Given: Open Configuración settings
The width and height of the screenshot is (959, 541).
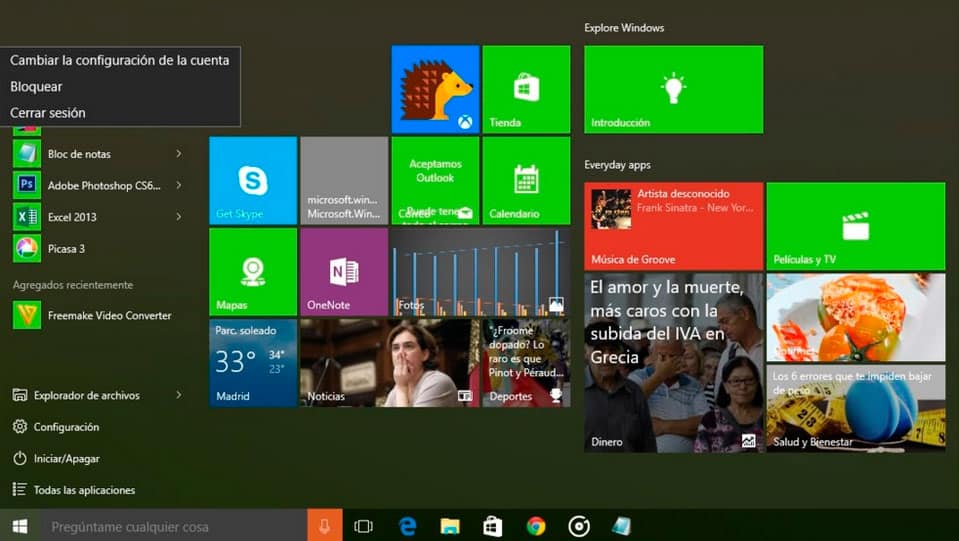Looking at the screenshot, I should [x=56, y=427].
